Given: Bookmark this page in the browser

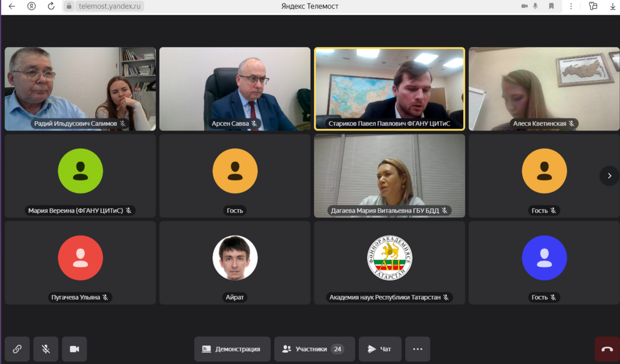Looking at the screenshot, I should [551, 6].
